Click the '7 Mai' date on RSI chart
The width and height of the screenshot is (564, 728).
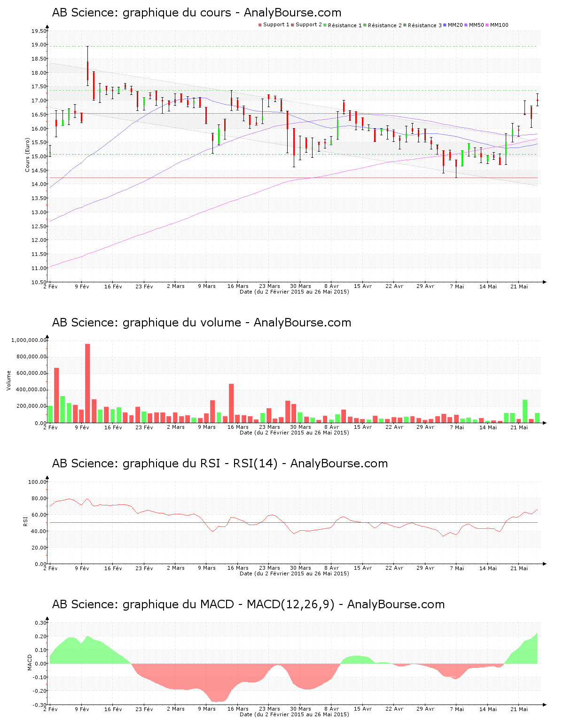pos(457,568)
